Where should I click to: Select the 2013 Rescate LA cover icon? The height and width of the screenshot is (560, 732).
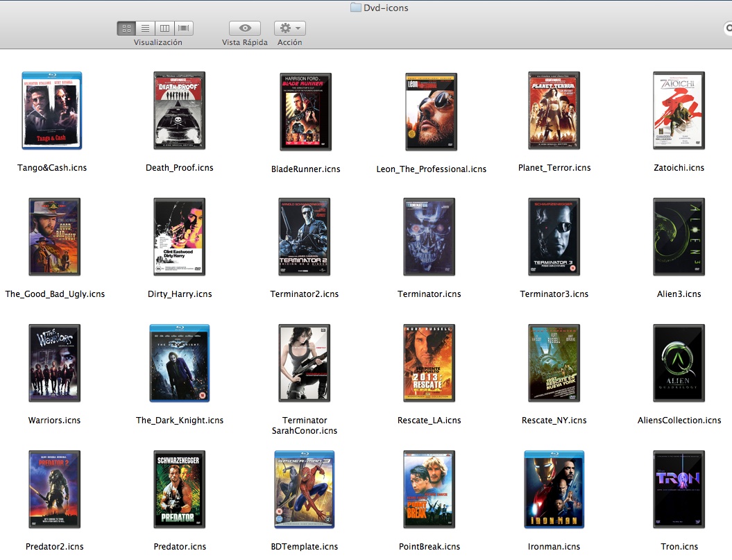[x=429, y=363]
